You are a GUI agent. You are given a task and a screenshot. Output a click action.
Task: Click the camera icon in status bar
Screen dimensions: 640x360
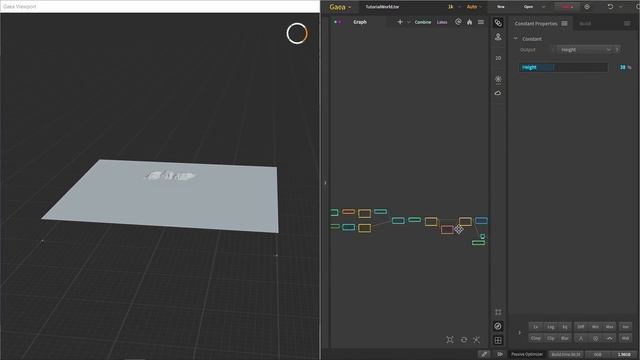pos(500,354)
